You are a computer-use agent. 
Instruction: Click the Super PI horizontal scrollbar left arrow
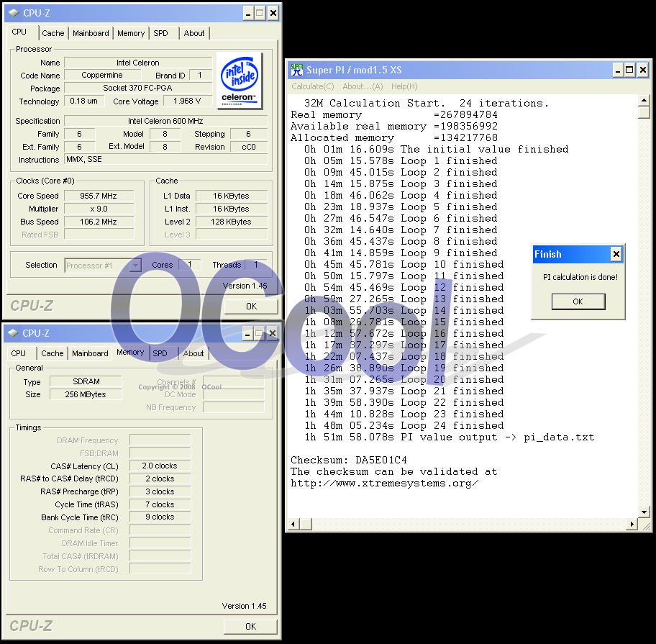(293, 524)
